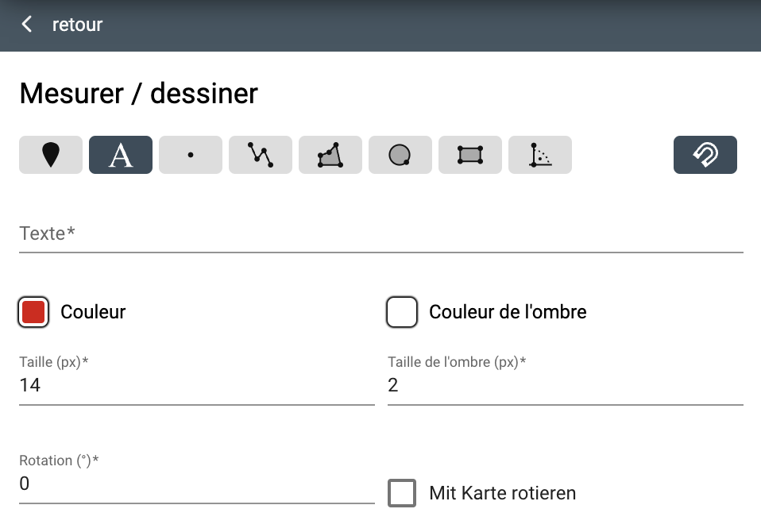761x532 pixels.
Task: Open the white Couleur de l'ombre swatch
Action: [402, 312]
